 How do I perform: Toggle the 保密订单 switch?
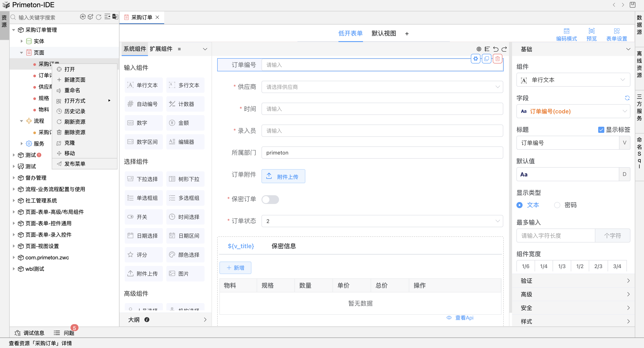[x=270, y=199]
